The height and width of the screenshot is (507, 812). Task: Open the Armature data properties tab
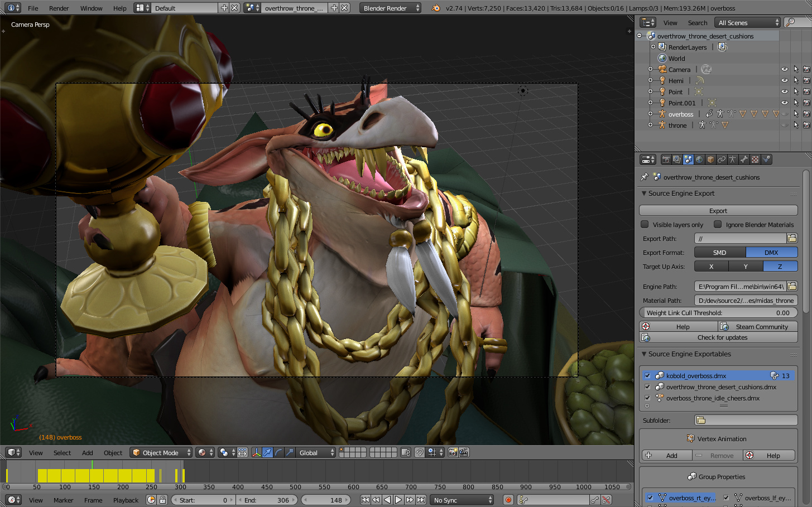[x=733, y=160]
